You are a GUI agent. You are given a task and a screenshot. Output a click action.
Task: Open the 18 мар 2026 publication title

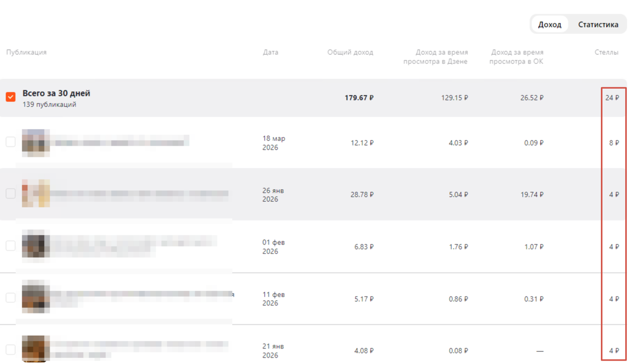(122, 142)
